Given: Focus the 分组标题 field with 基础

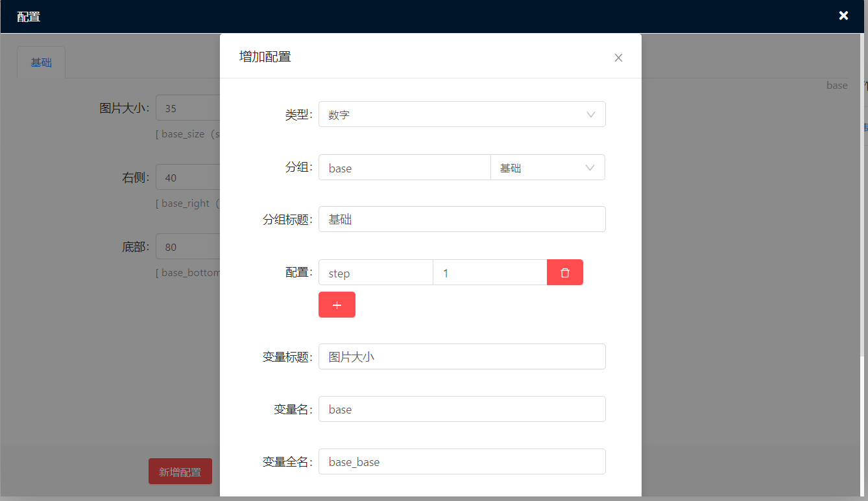Looking at the screenshot, I should [462, 219].
